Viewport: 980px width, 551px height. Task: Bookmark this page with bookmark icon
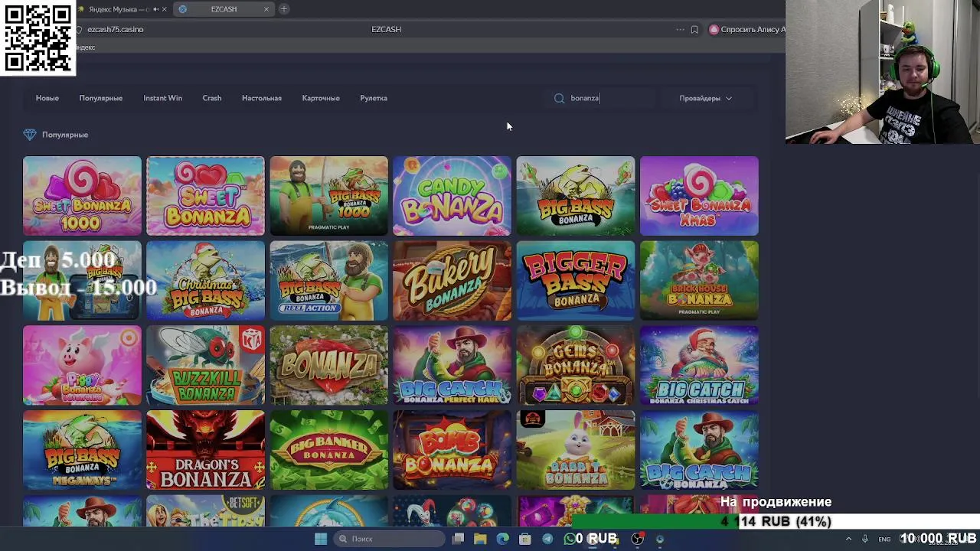694,29
